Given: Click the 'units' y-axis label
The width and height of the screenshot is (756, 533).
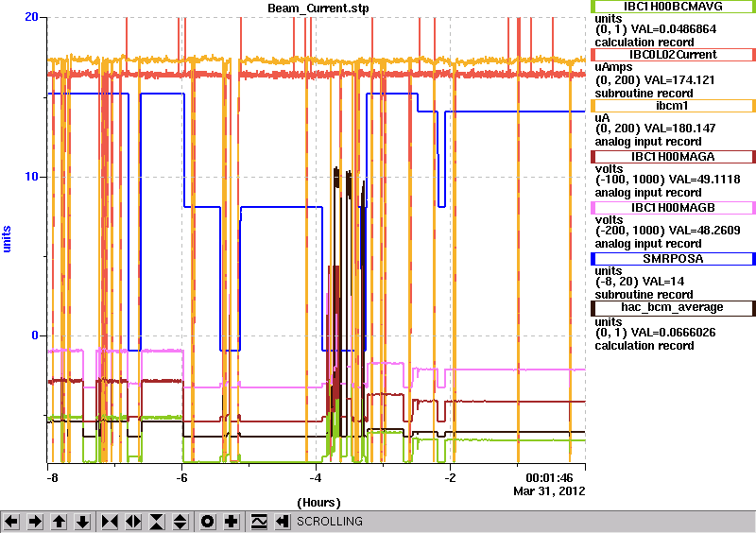Looking at the screenshot, I should coord(7,239).
